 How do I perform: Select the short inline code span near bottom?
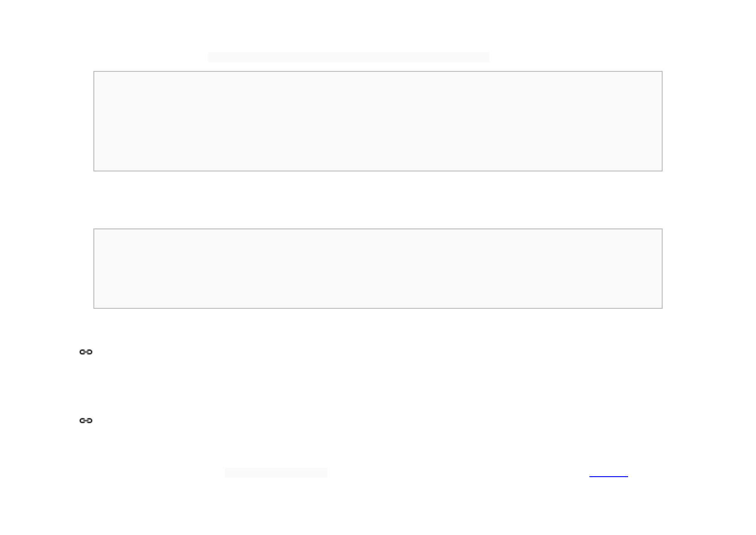click(276, 472)
